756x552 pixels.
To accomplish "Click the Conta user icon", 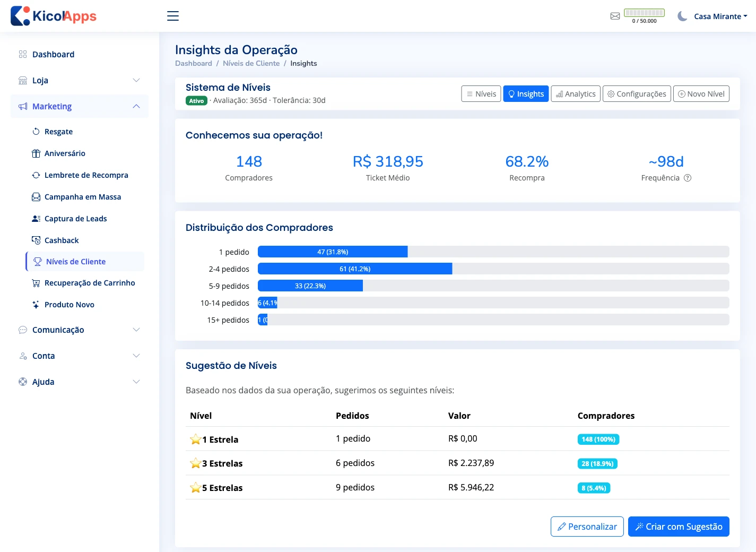I will point(23,356).
